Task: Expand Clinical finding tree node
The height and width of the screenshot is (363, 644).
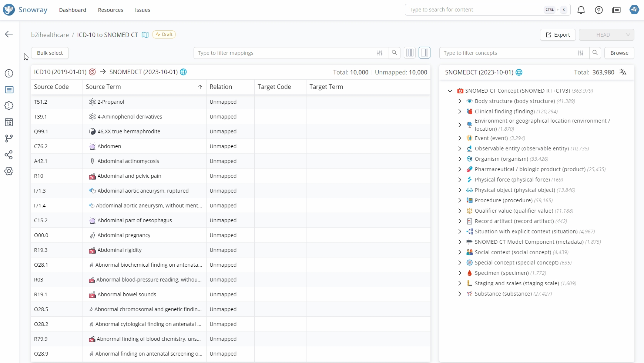Action: (460, 111)
